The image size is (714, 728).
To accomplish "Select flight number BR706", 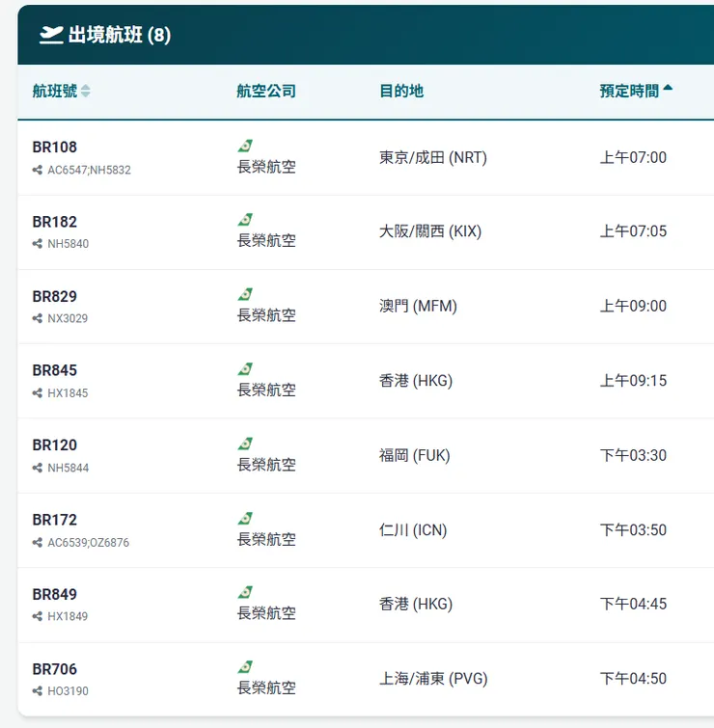I will (54, 669).
